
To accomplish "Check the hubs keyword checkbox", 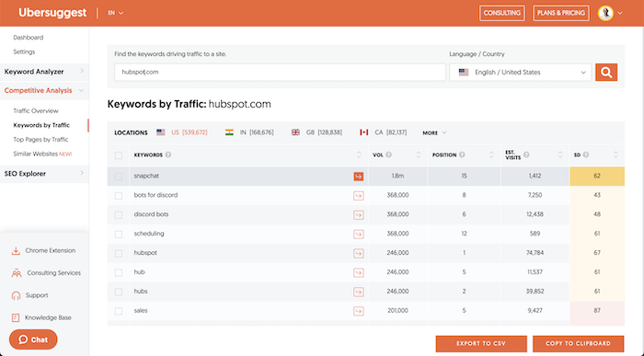I will coord(119,292).
